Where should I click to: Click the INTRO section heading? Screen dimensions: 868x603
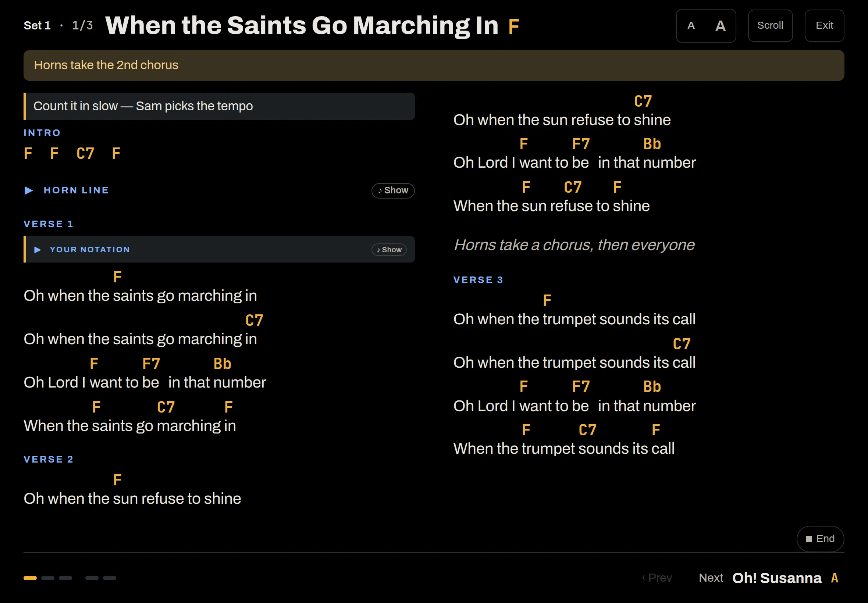(42, 133)
